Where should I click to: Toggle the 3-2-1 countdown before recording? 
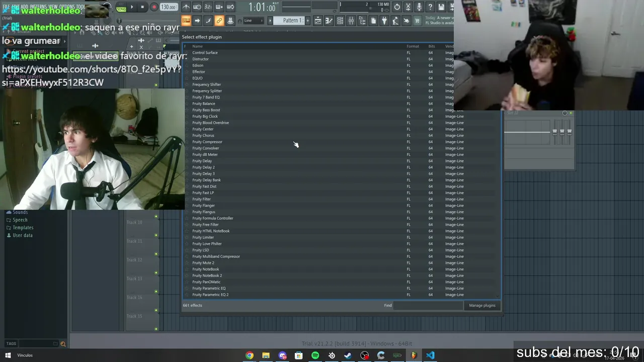point(208,7)
